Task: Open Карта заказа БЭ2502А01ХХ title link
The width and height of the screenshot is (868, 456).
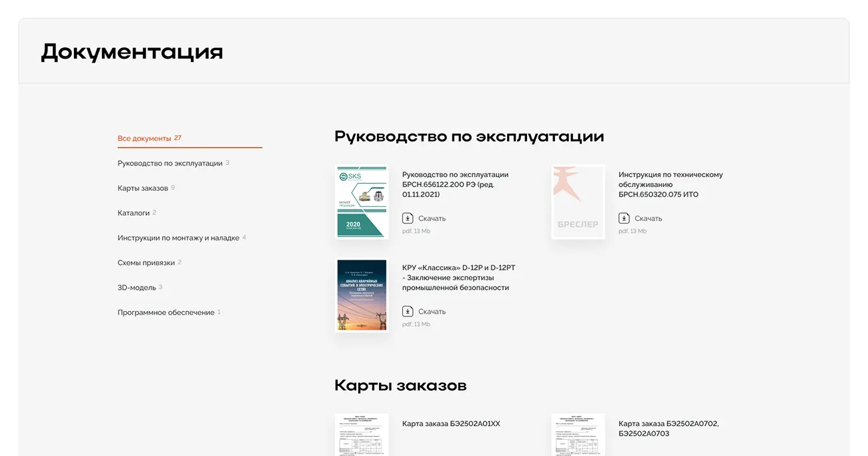Action: click(451, 424)
